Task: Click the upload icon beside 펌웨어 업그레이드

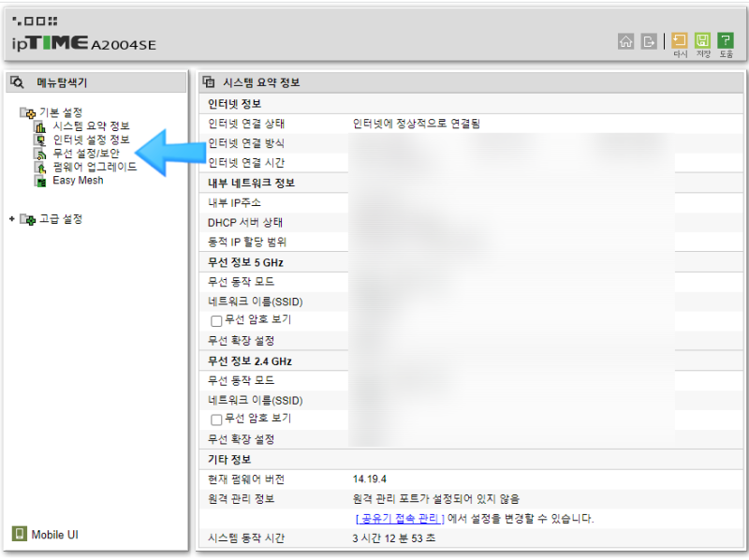Action: point(41,168)
